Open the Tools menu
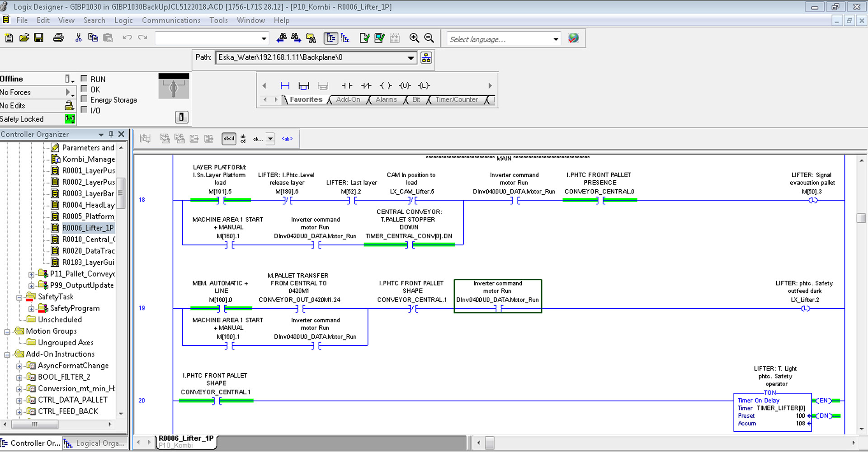868x452 pixels. coord(218,20)
